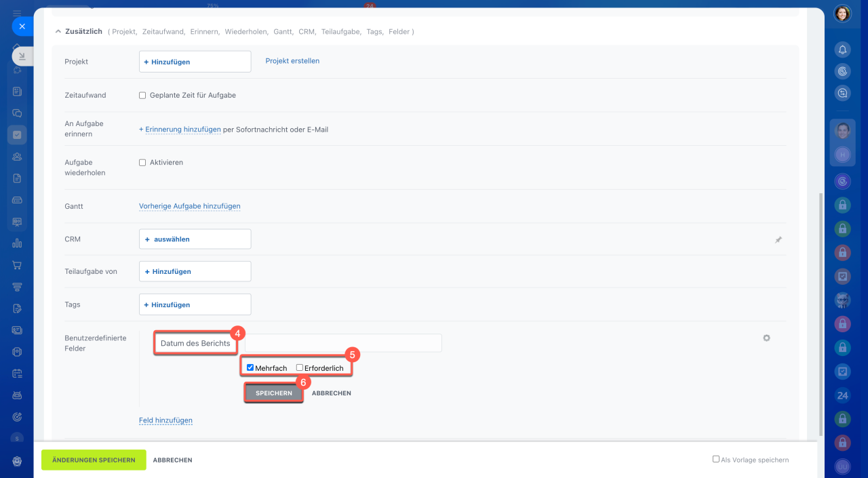Click 'ABBRECHEN' in bottom bar

[x=173, y=460]
